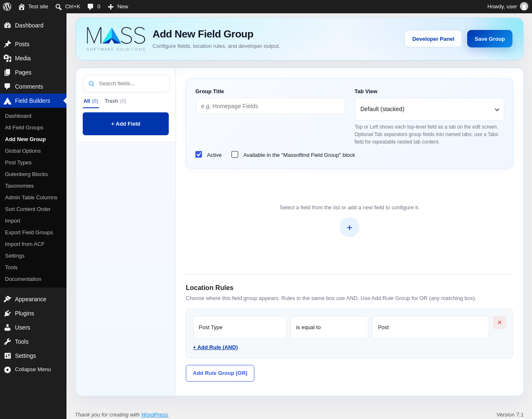
Task: Remove the location rule with red X
Action: pos(500,322)
